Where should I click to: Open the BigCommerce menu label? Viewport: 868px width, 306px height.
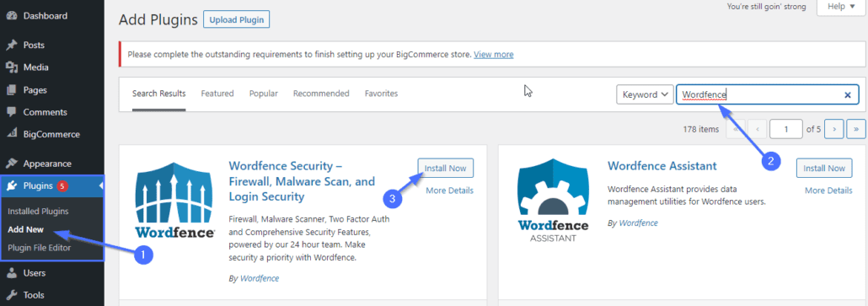(x=51, y=134)
